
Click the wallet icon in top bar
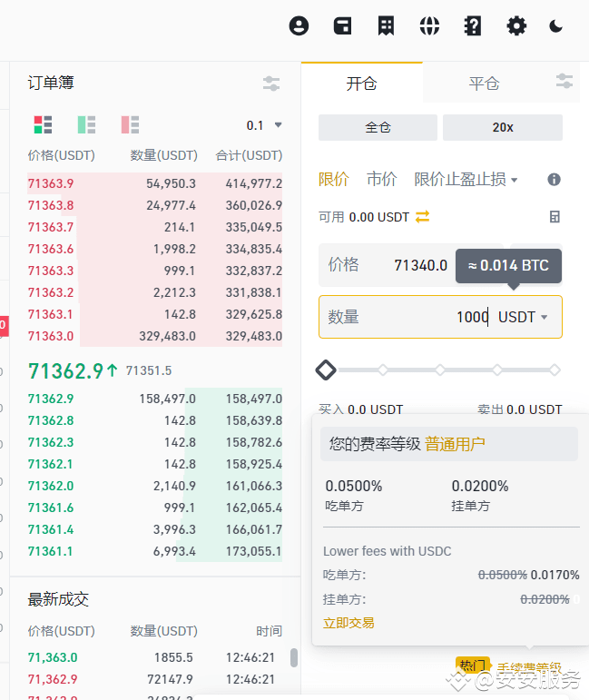pos(342,25)
